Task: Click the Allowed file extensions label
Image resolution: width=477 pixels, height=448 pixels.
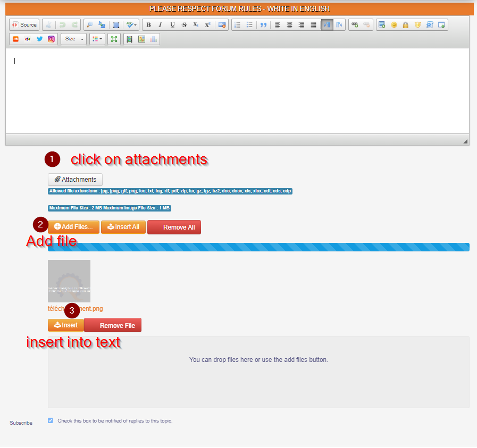Action: click(170, 191)
